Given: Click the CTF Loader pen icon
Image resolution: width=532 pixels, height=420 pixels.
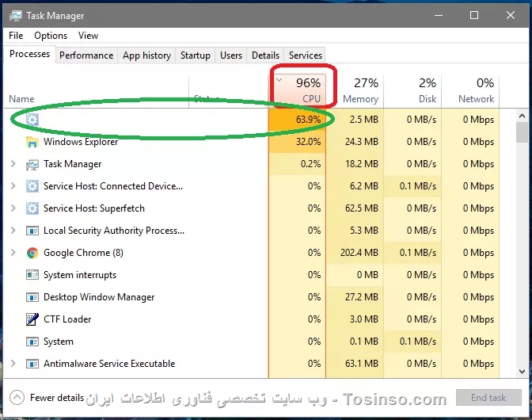Looking at the screenshot, I should tap(32, 319).
